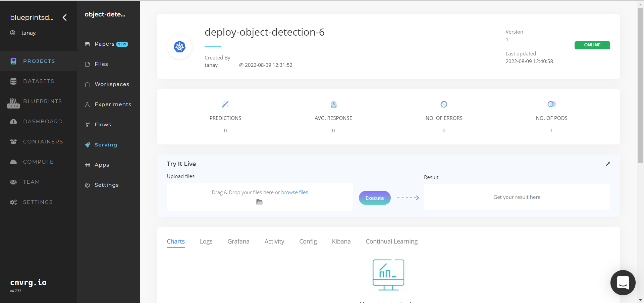
Task: Open Datasets database icon
Action: (x=13, y=81)
